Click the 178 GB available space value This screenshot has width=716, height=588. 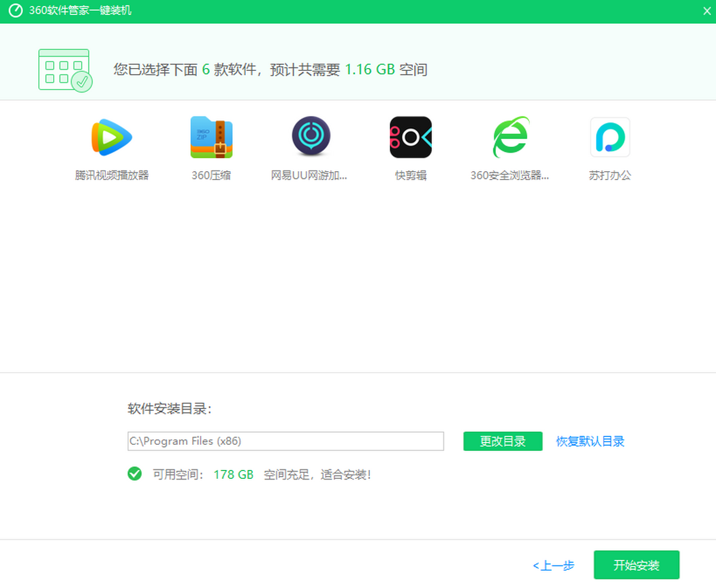click(x=233, y=475)
